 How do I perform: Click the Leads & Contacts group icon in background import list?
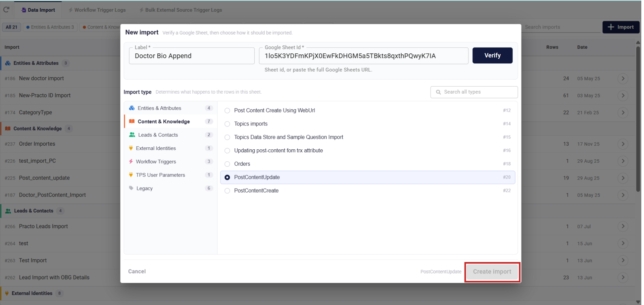click(8, 211)
